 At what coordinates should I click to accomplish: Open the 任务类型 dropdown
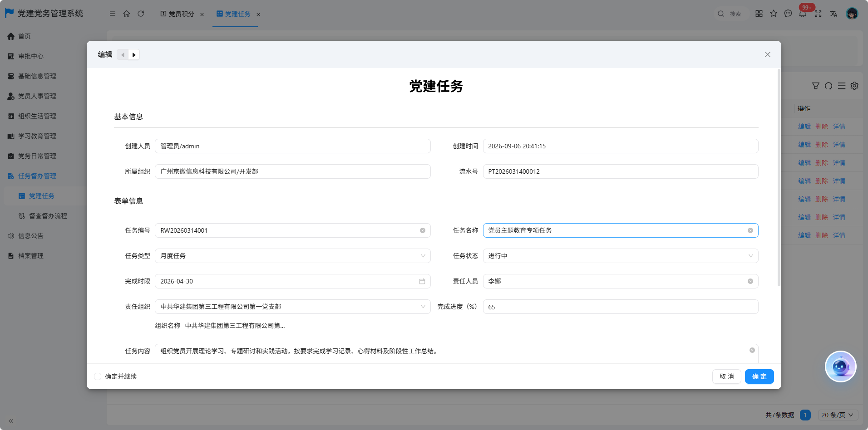click(x=293, y=256)
